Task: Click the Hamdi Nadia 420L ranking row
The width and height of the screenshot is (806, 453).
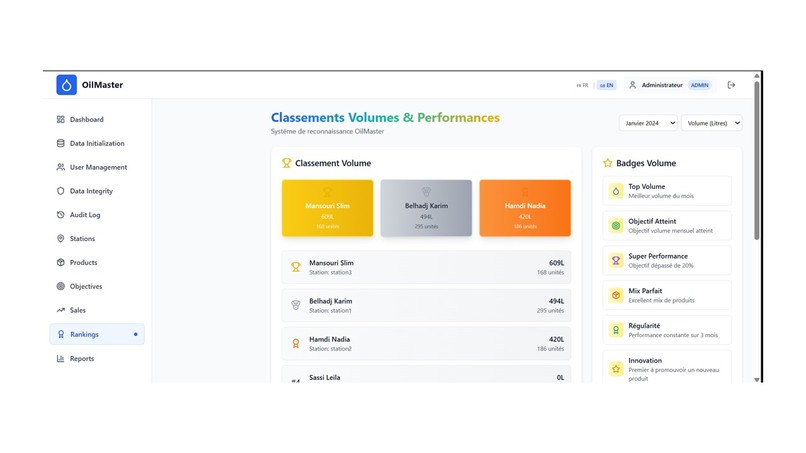Action: [426, 343]
